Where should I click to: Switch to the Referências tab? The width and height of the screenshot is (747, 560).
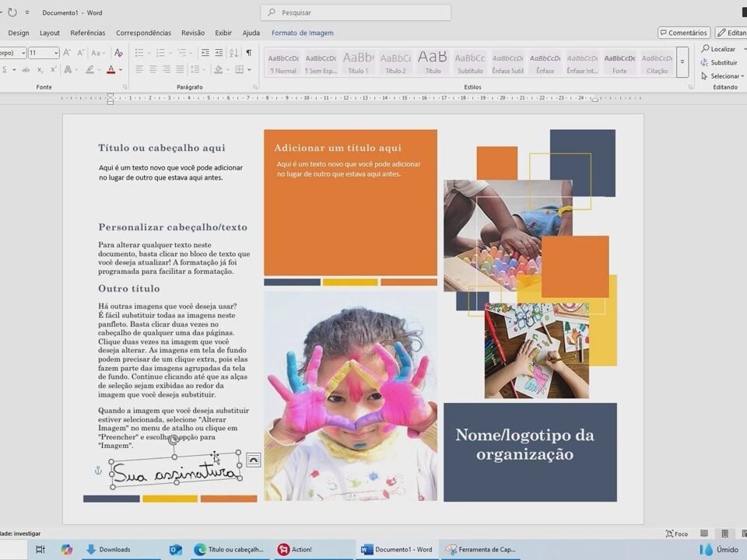[88, 33]
